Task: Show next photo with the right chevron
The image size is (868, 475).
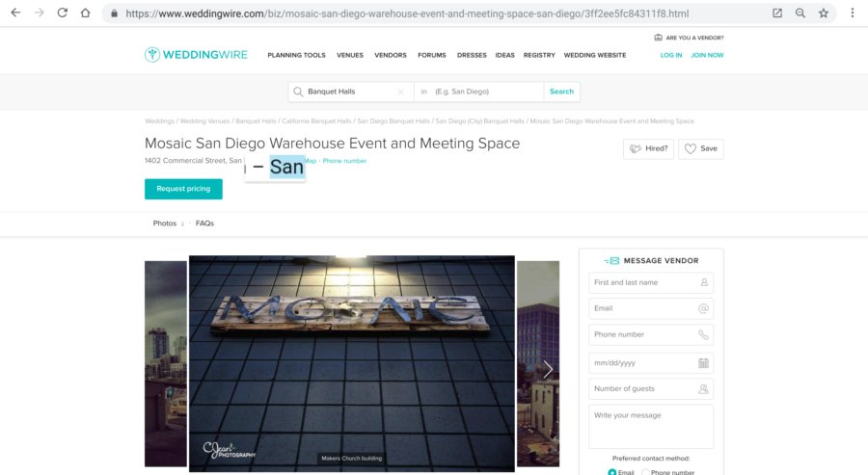Action: pyautogui.click(x=548, y=369)
